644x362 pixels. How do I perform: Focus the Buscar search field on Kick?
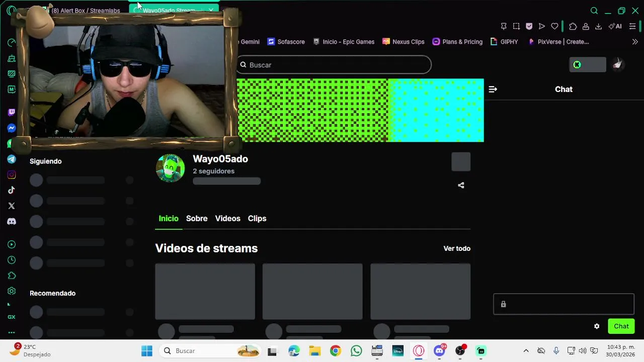tap(334, 65)
